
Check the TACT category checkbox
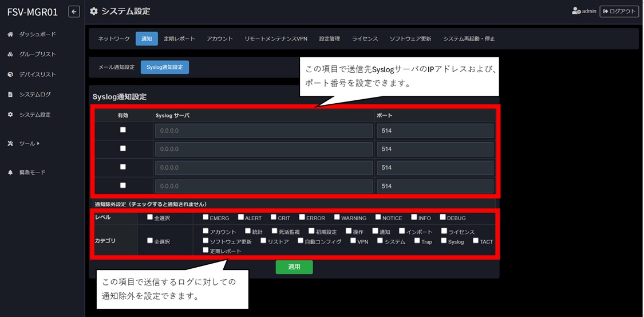point(476,241)
